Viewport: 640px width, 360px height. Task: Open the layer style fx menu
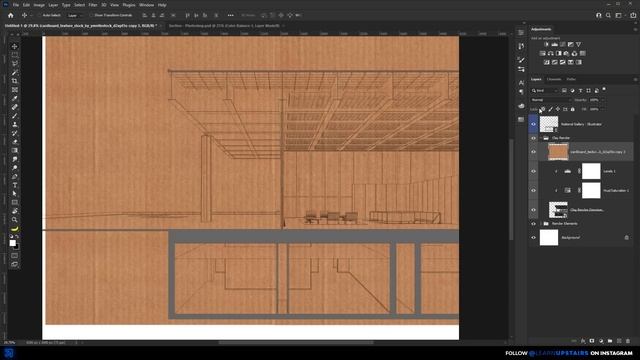[x=583, y=341]
